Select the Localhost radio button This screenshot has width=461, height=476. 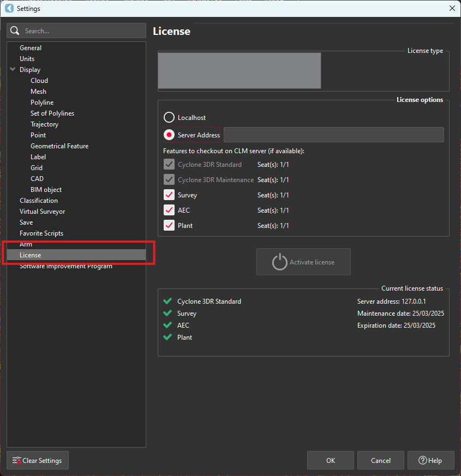[169, 118]
